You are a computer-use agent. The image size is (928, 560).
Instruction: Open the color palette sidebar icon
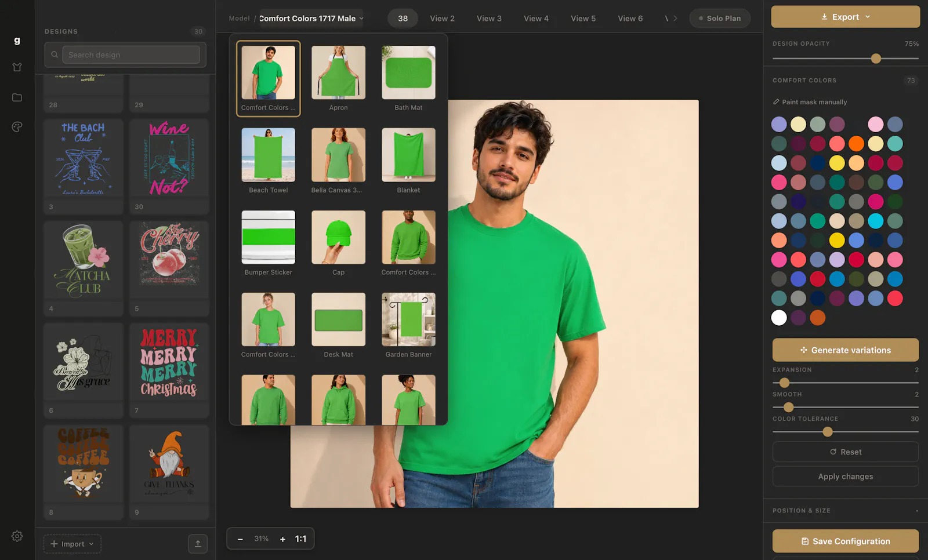(x=17, y=127)
